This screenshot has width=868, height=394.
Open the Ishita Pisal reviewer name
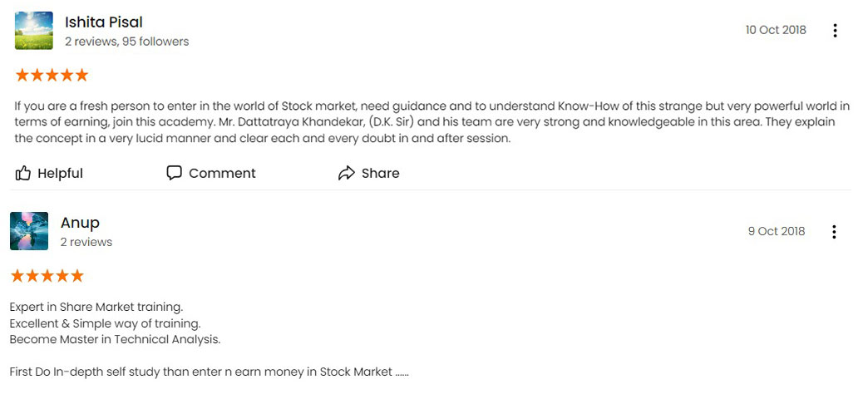(104, 22)
